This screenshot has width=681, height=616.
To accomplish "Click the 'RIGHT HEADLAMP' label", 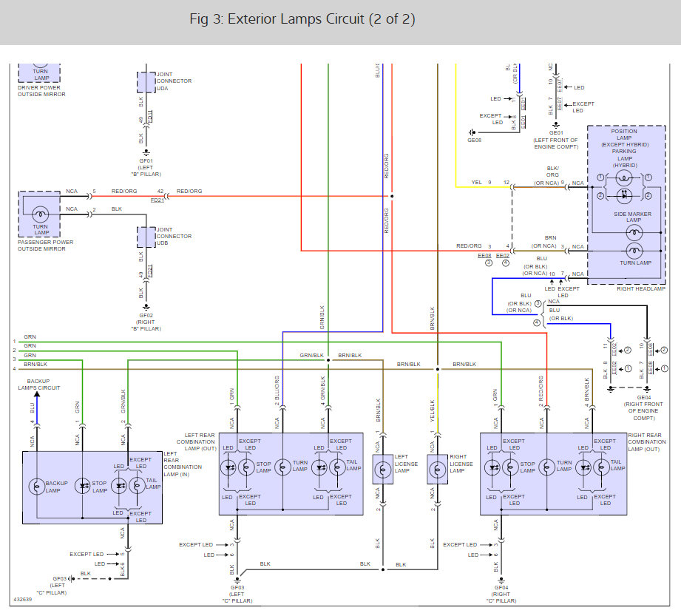I will (x=641, y=289).
